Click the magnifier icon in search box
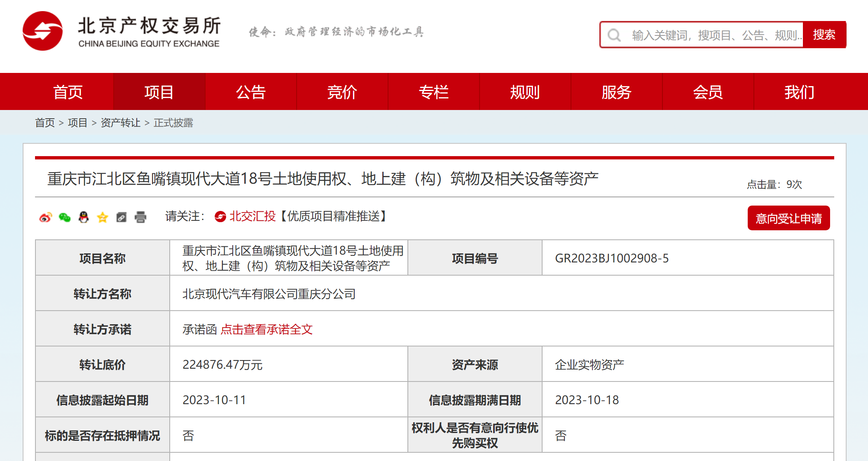 point(614,35)
